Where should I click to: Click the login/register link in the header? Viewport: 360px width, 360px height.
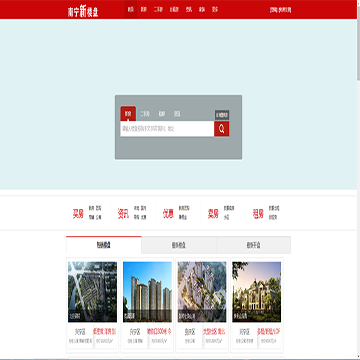point(280,10)
